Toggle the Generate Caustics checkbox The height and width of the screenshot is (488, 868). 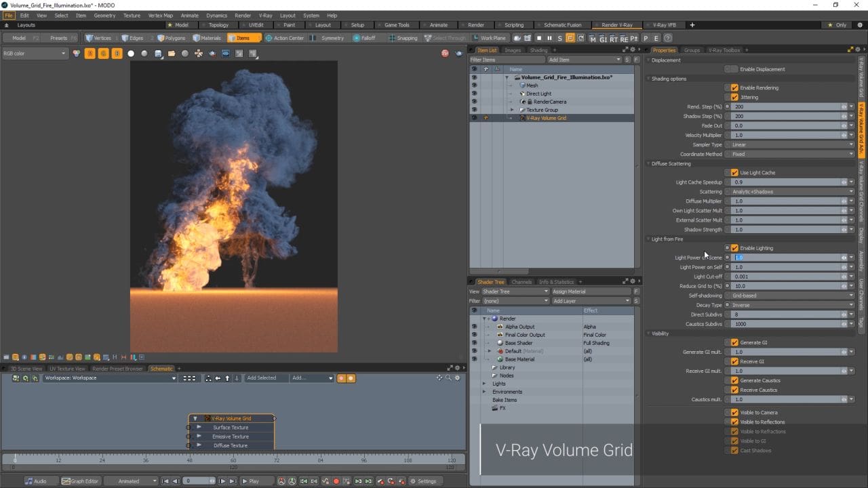(x=734, y=380)
